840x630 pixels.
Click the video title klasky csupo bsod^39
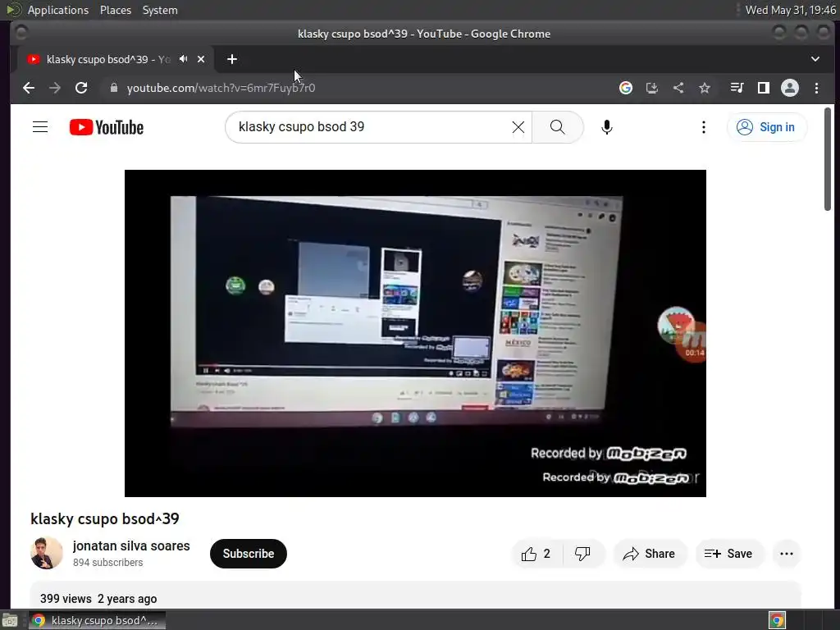(105, 518)
